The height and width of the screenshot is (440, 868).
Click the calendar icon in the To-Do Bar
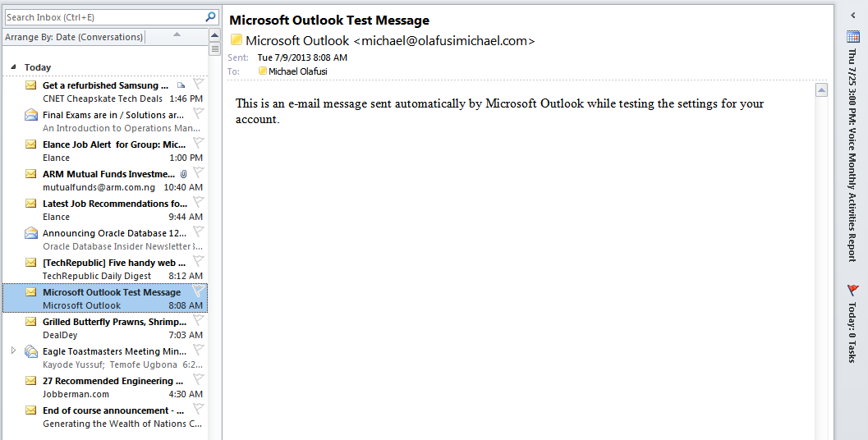click(852, 36)
